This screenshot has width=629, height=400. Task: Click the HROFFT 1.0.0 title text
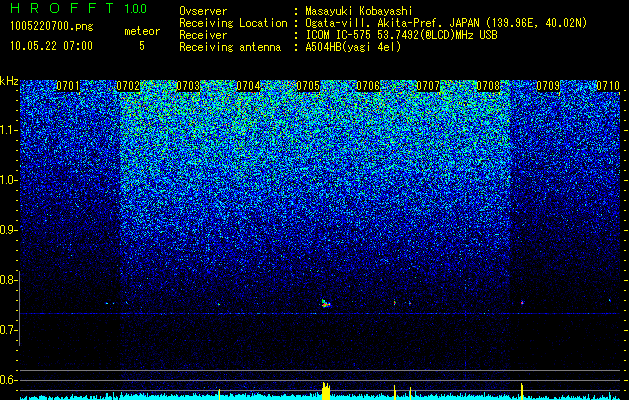(x=79, y=8)
